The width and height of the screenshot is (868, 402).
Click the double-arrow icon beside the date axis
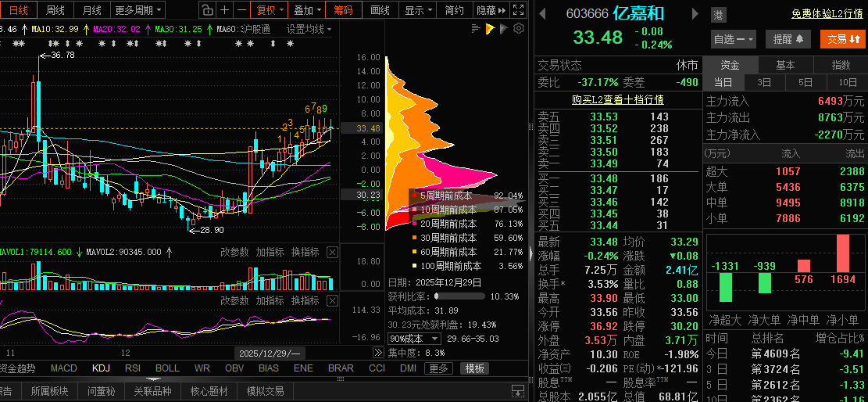(x=378, y=352)
